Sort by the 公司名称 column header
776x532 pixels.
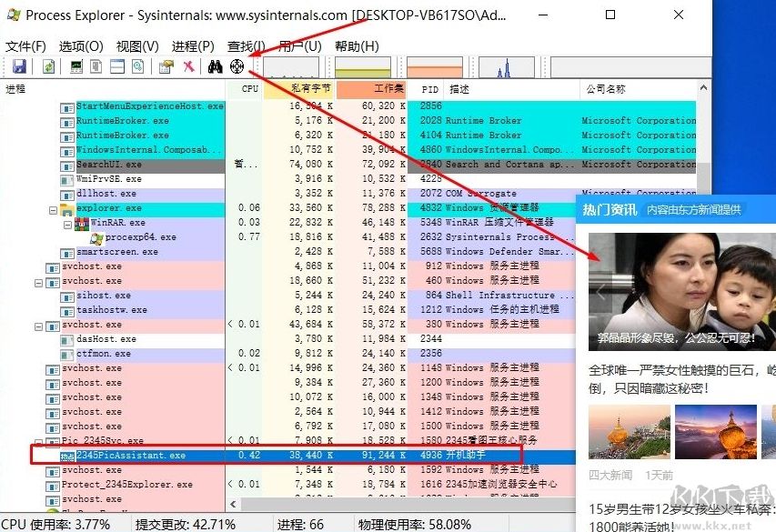pos(638,89)
